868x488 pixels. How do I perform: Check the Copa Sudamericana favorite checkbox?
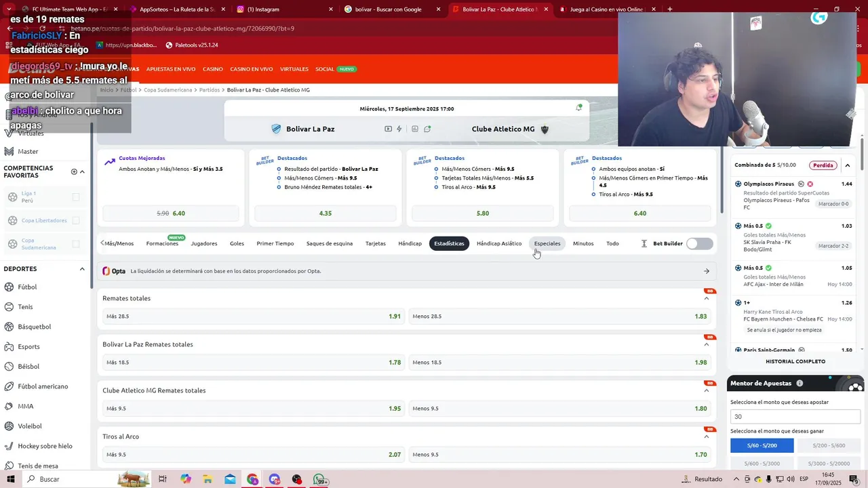point(76,244)
